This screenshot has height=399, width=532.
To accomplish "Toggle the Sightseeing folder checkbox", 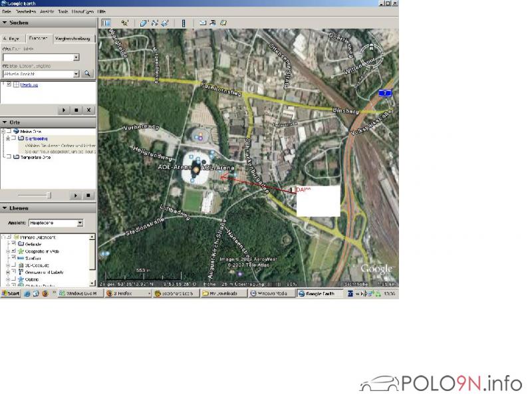I will (x=13, y=138).
